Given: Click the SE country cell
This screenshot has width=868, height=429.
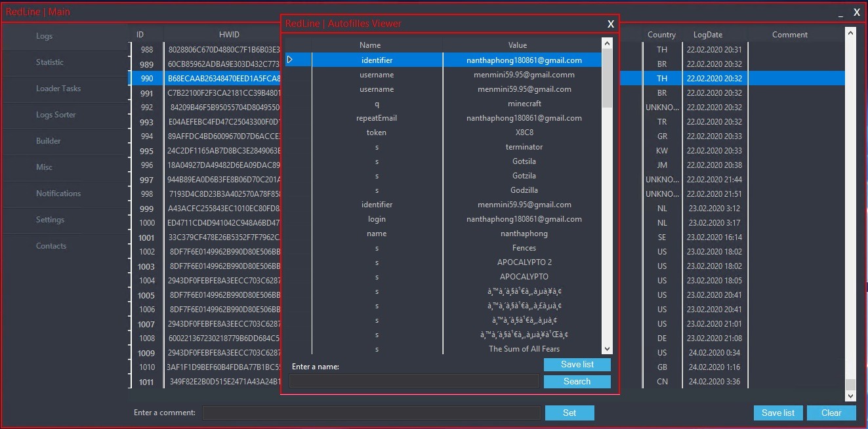Looking at the screenshot, I should 662,237.
